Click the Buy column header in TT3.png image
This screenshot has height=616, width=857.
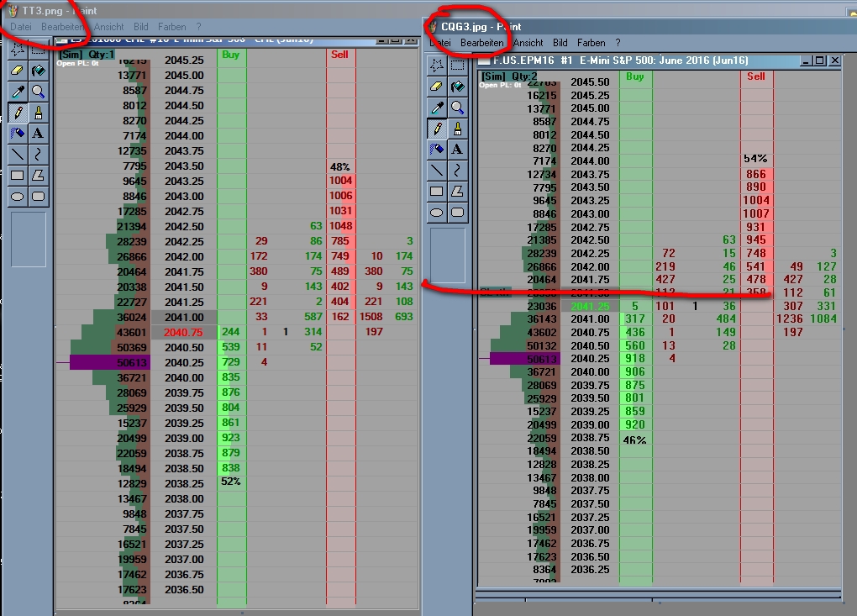[x=231, y=55]
